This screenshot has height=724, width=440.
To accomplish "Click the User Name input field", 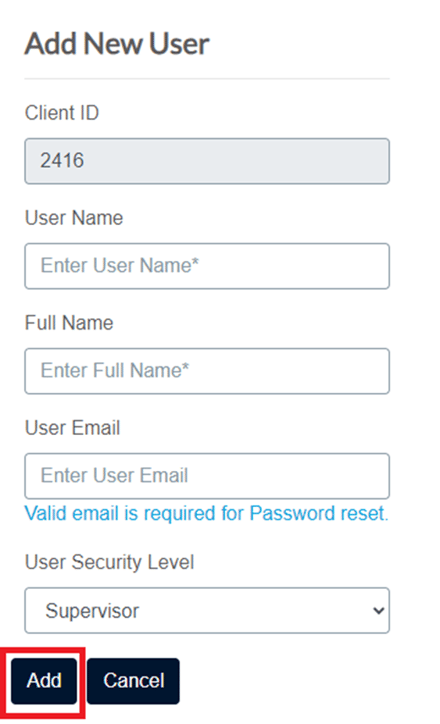I will (207, 266).
